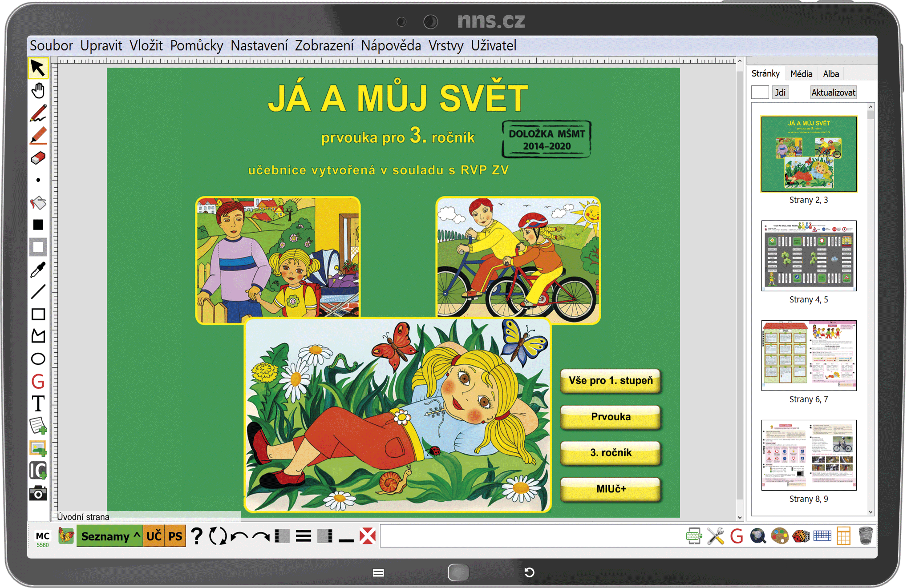Choose the hand pan tool
907x588 pixels.
point(38,91)
